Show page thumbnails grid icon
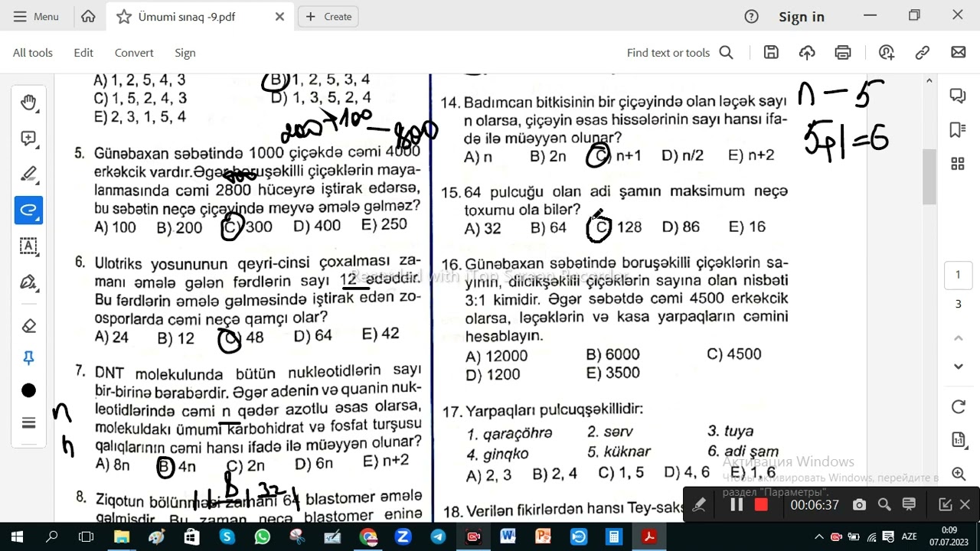Viewport: 980px width, 551px height. pyautogui.click(x=957, y=164)
